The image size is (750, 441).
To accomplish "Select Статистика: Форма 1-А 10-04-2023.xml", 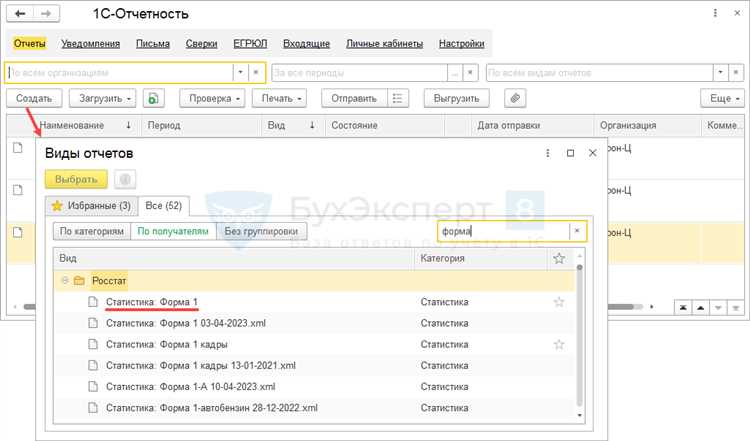I will coord(313,386).
